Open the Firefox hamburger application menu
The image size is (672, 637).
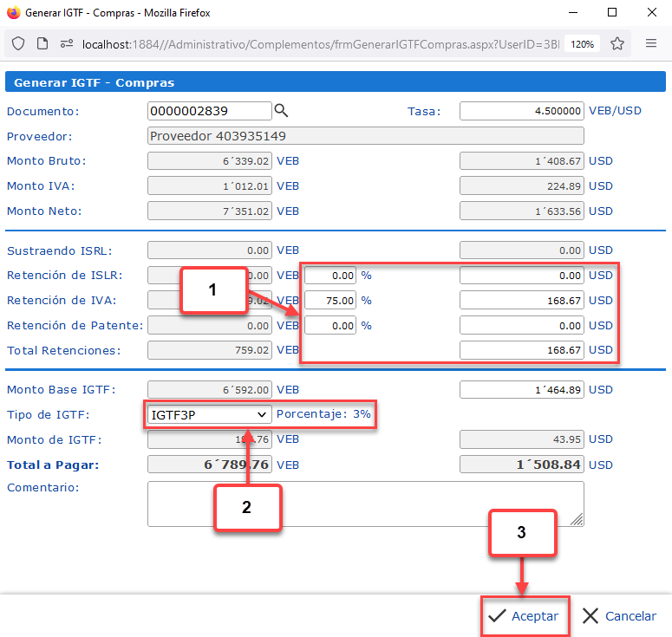(x=650, y=43)
